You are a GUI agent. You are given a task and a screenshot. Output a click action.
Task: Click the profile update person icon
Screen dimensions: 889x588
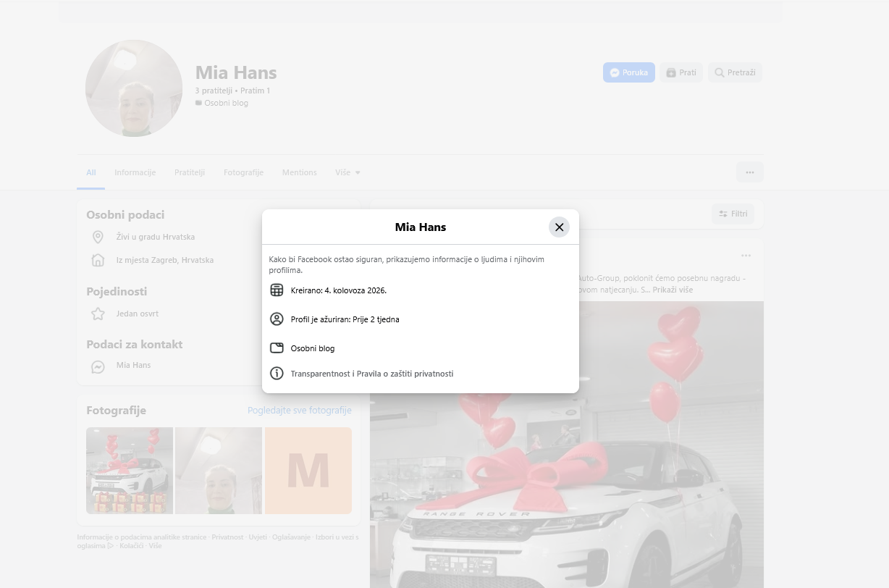(276, 319)
